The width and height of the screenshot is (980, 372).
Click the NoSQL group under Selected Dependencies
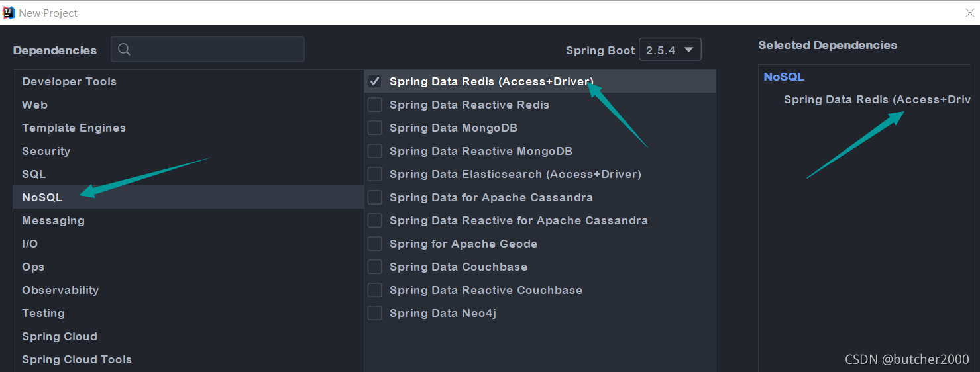pyautogui.click(x=784, y=77)
